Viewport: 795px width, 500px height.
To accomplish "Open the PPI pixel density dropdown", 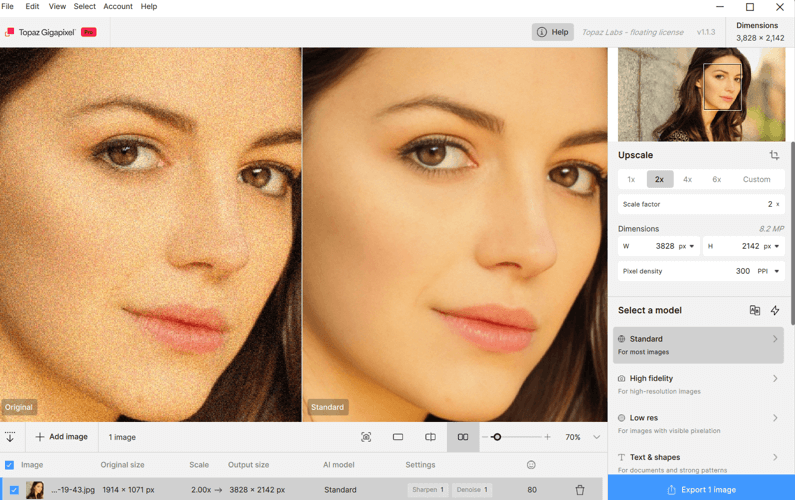I will 769,271.
